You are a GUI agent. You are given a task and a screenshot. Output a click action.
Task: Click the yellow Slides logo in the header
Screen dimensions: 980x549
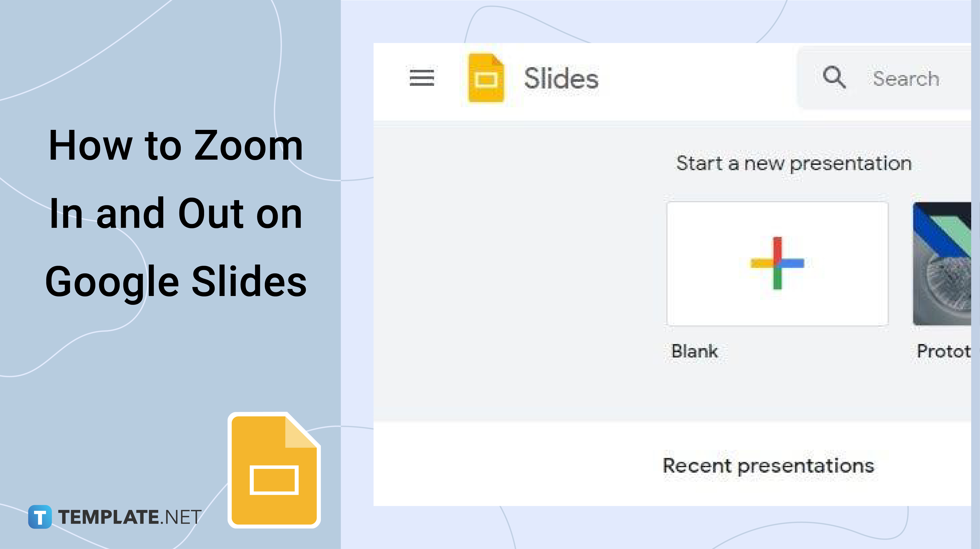click(486, 78)
